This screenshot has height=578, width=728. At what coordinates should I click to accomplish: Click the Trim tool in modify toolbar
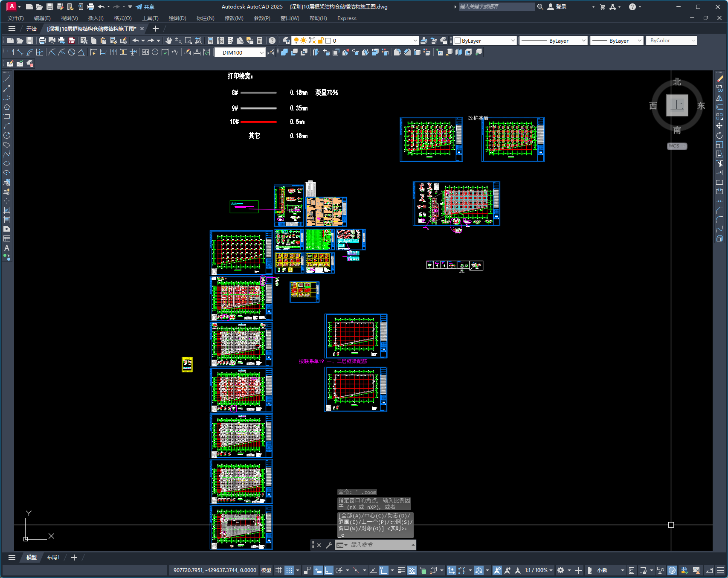(719, 163)
